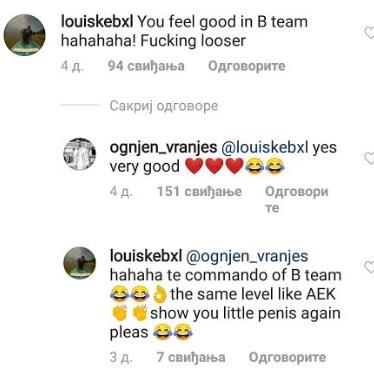Screen dimensions: 374x377
Task: Collapse replies via Сакриј одговоре
Action: click(x=164, y=106)
